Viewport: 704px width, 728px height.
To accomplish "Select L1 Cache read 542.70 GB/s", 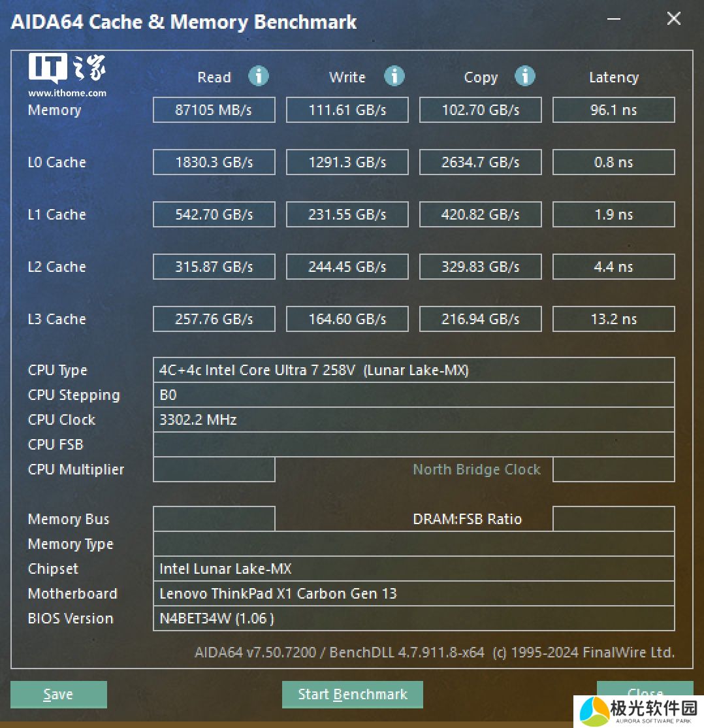I will (214, 214).
